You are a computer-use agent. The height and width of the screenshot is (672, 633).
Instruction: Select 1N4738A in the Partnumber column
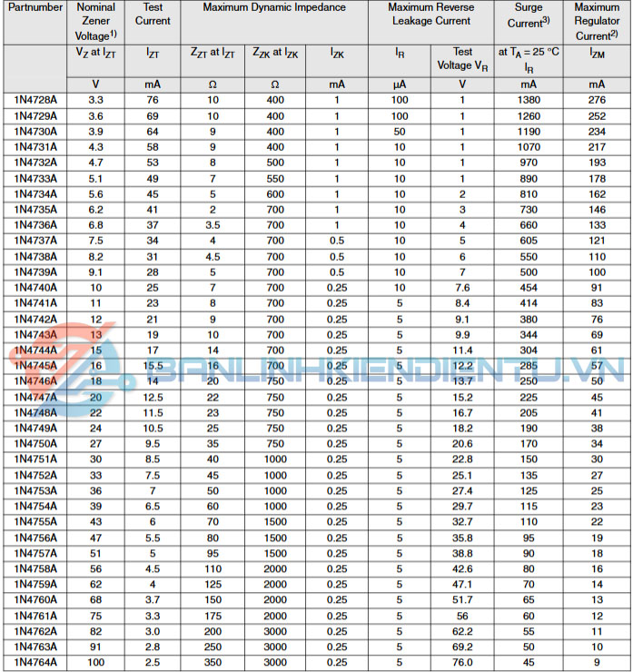35,257
